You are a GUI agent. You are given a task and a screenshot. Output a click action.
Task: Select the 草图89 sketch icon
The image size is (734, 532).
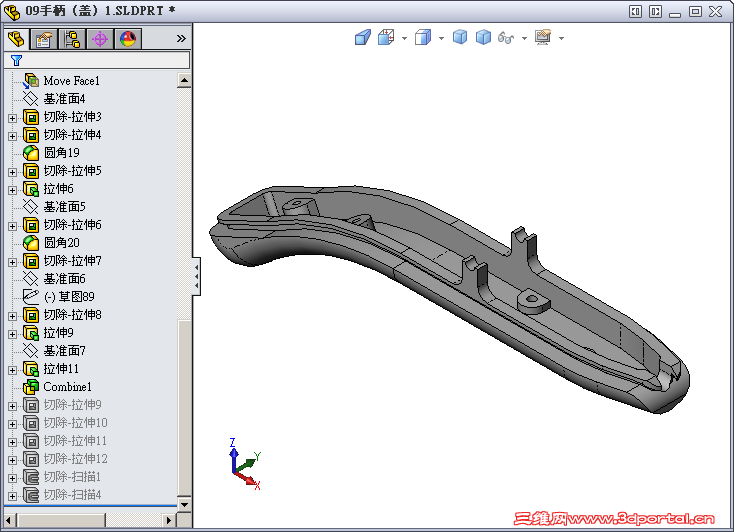tap(31, 296)
